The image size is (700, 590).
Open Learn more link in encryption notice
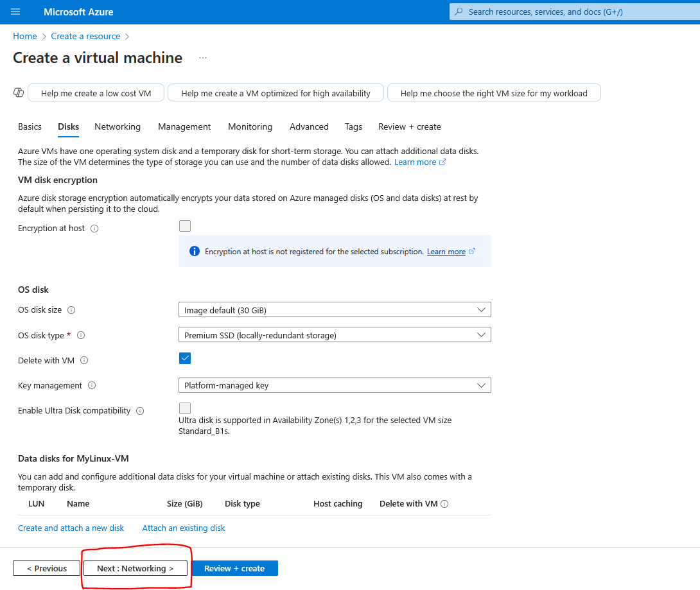(451, 252)
